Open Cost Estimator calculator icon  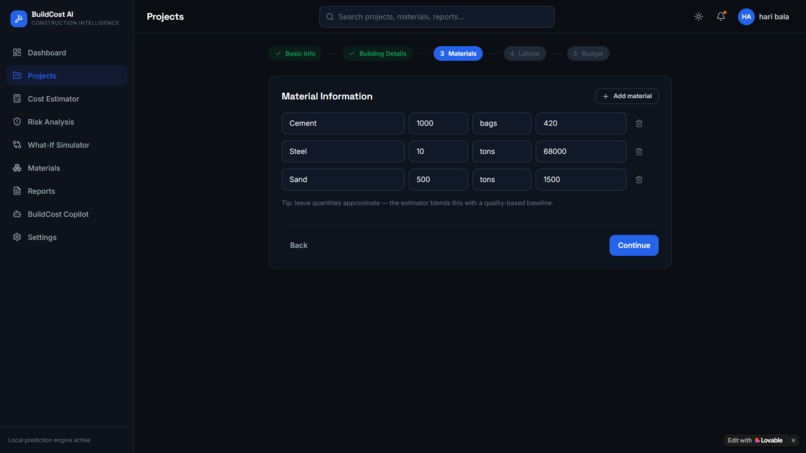click(x=17, y=99)
